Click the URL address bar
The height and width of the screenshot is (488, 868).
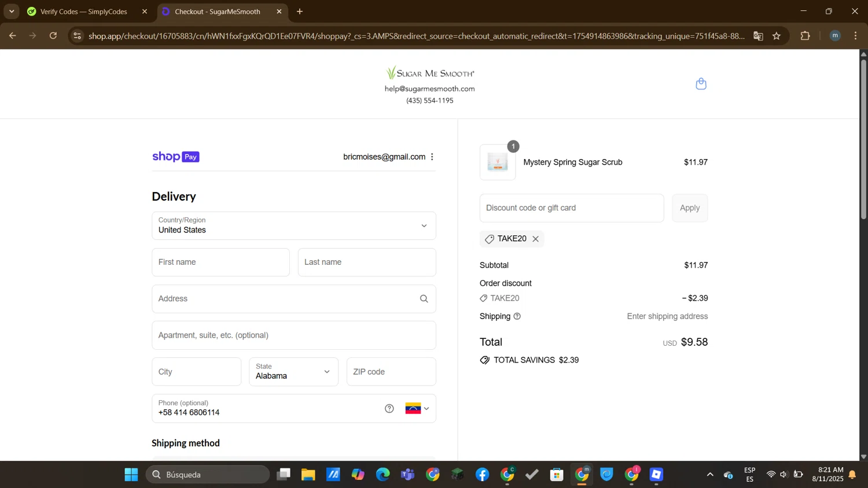(417, 36)
